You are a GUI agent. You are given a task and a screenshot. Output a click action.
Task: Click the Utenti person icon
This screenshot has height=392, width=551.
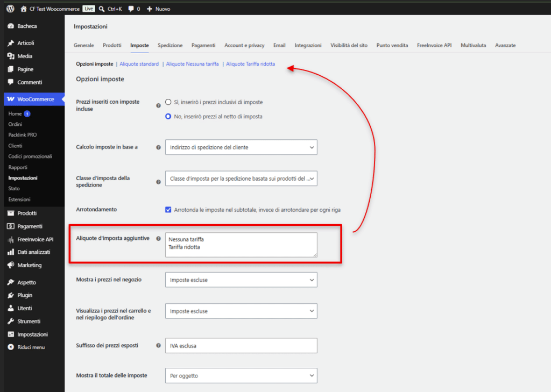(x=11, y=309)
